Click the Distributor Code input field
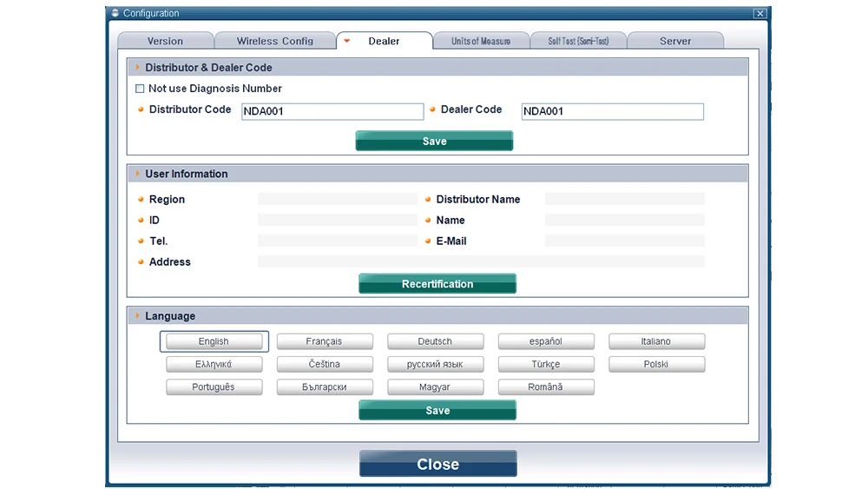The image size is (868, 489). tap(332, 111)
